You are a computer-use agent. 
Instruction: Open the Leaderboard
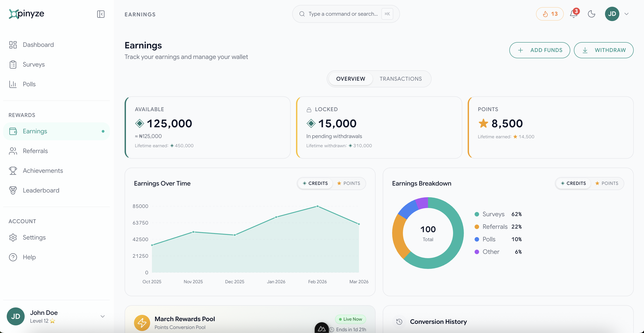pyautogui.click(x=41, y=190)
